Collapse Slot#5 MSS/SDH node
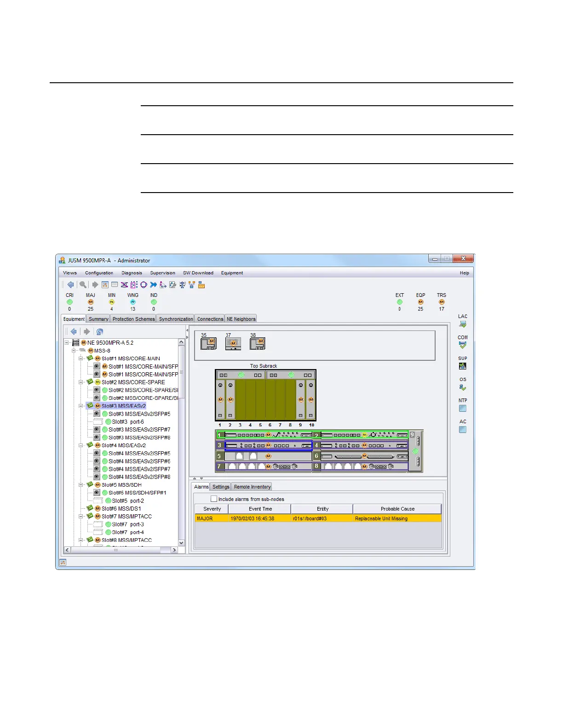The image size is (563, 728). click(x=80, y=484)
